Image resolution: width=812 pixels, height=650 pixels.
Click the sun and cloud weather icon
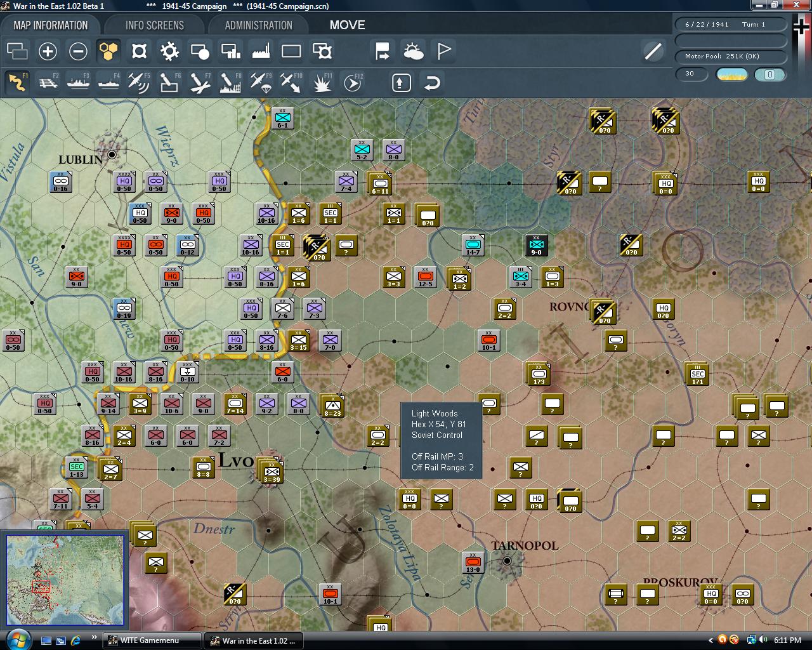point(413,51)
